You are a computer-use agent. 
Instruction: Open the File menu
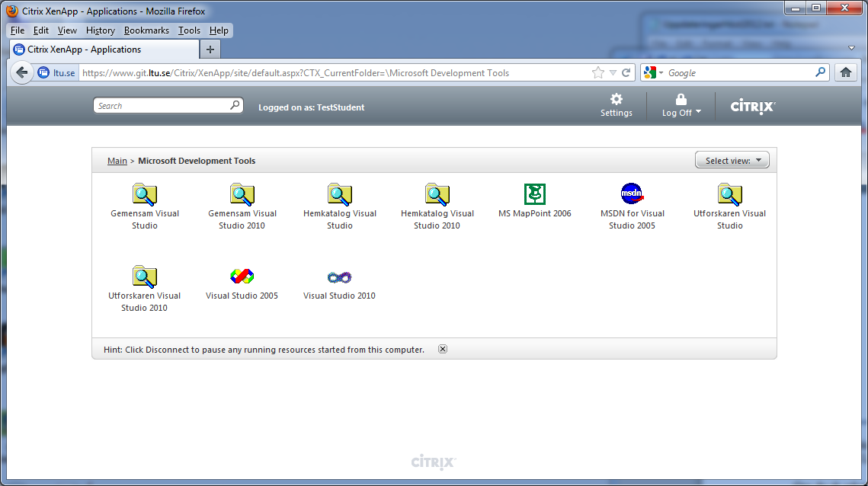pos(18,30)
